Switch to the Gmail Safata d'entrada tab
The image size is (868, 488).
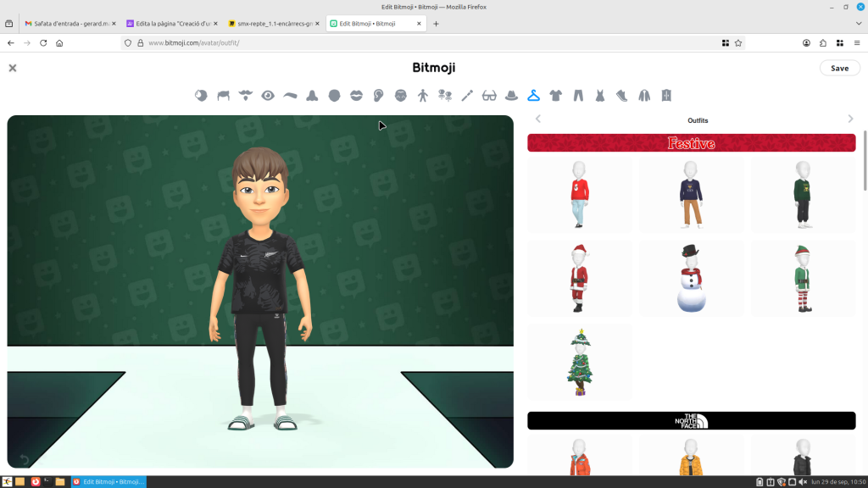(x=66, y=23)
